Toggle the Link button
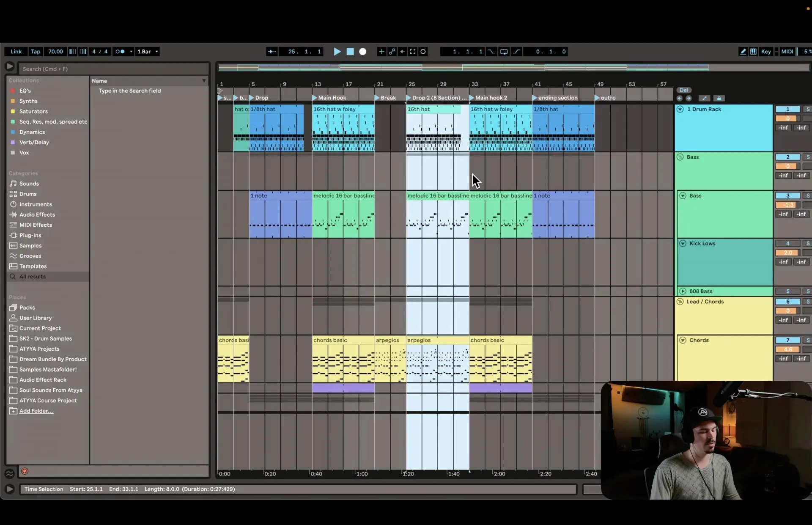812x525 pixels. pos(16,52)
